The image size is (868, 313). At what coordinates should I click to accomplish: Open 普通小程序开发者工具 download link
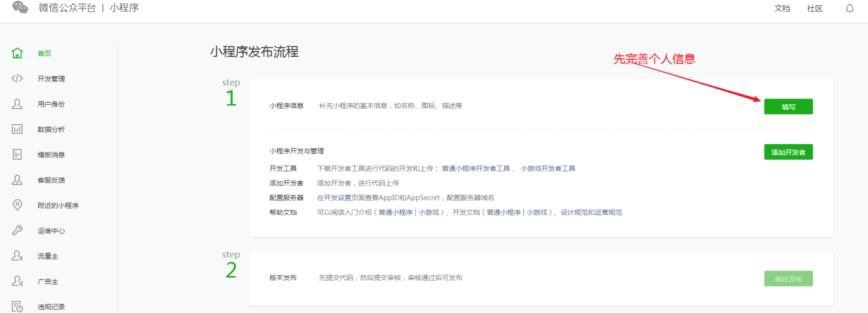pos(476,168)
